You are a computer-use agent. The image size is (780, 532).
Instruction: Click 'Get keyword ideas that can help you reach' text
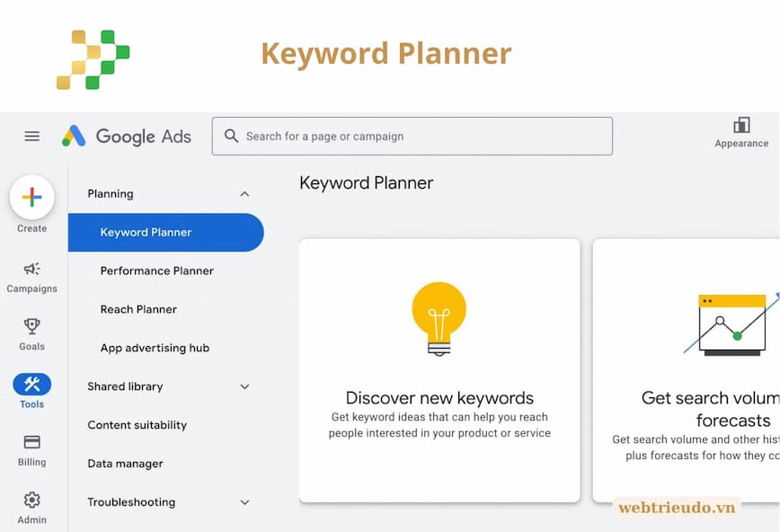(x=439, y=417)
